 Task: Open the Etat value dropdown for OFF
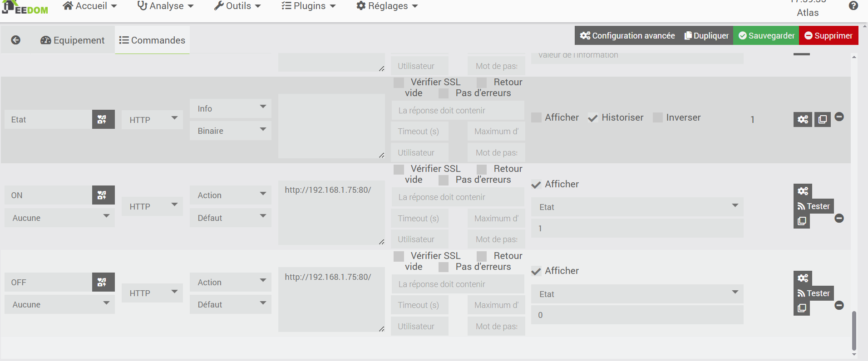pos(637,294)
